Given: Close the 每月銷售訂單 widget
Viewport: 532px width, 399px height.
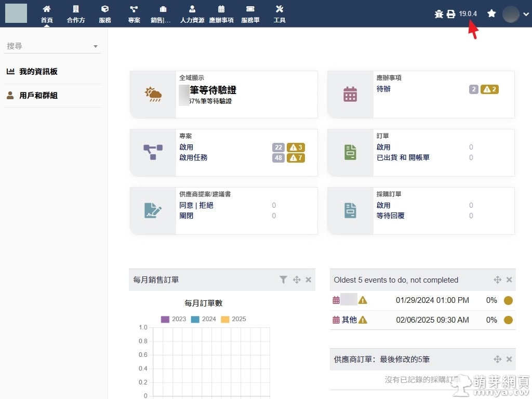Looking at the screenshot, I should tap(308, 280).
